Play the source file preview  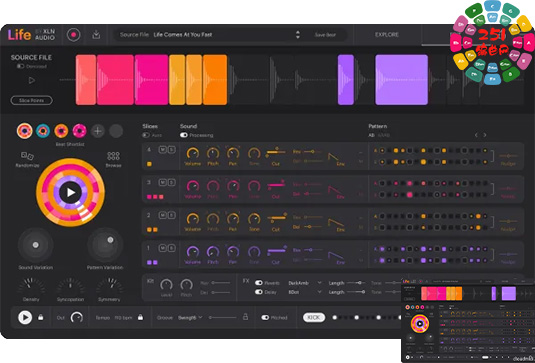click(x=31, y=81)
